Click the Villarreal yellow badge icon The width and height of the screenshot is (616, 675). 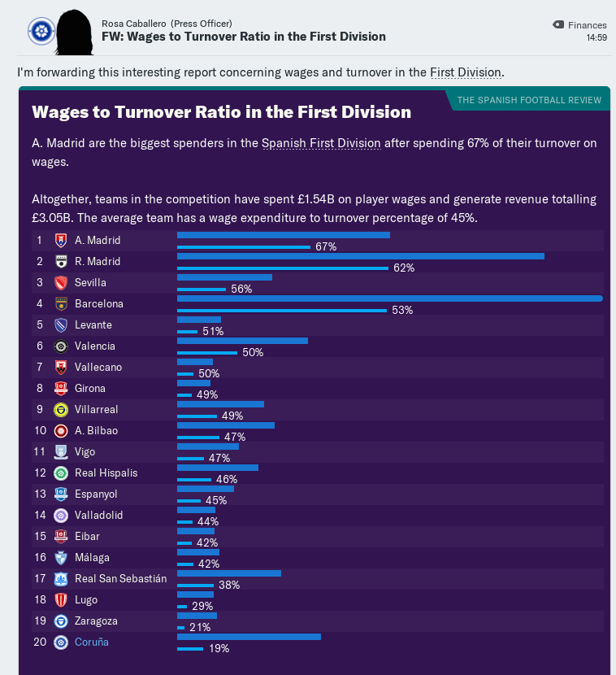click(60, 410)
